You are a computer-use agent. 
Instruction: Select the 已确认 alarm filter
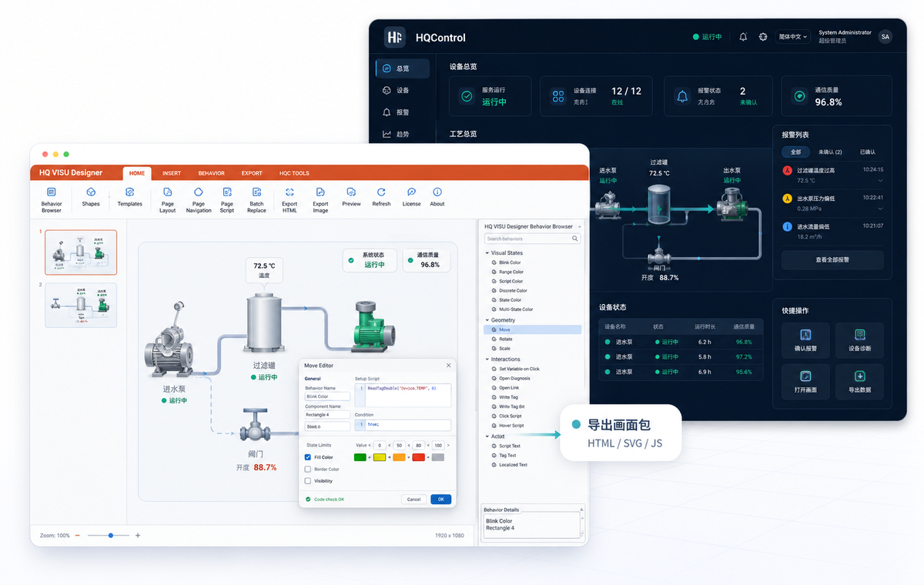(868, 152)
